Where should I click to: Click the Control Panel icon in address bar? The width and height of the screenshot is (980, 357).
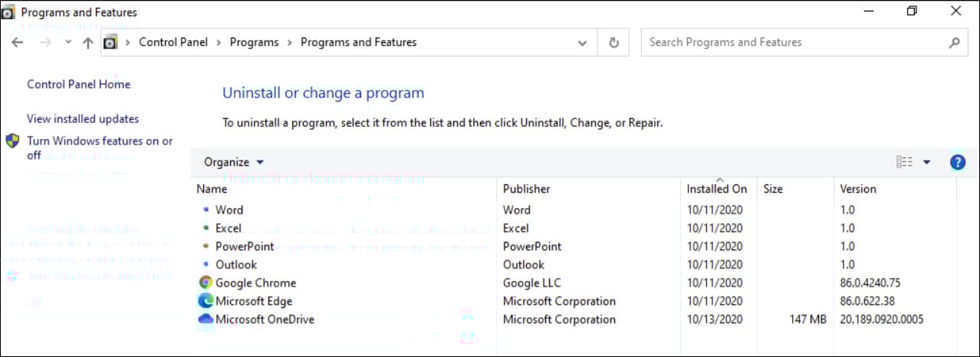point(110,42)
